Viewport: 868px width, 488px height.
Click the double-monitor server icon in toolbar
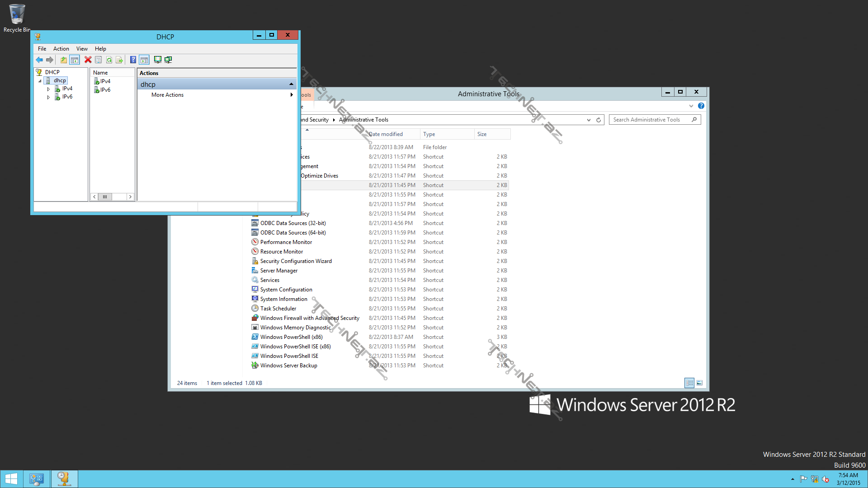click(x=168, y=60)
